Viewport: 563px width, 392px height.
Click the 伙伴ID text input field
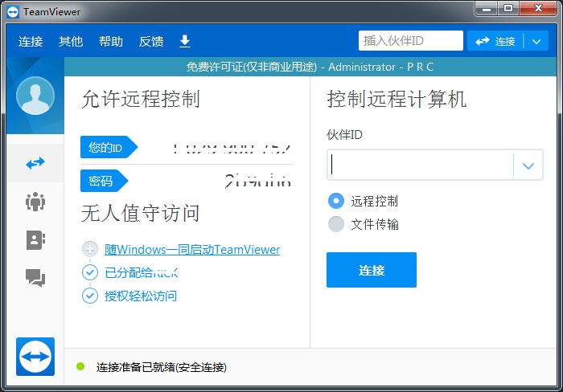coord(420,165)
